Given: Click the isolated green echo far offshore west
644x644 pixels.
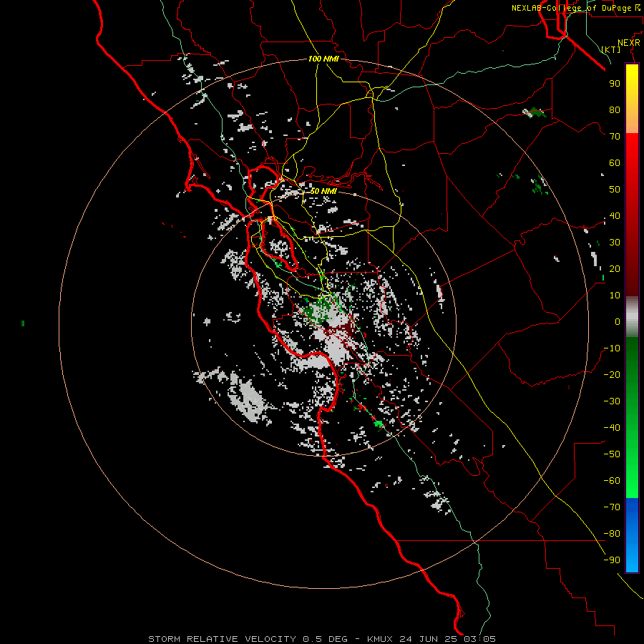Looking at the screenshot, I should 23,323.
